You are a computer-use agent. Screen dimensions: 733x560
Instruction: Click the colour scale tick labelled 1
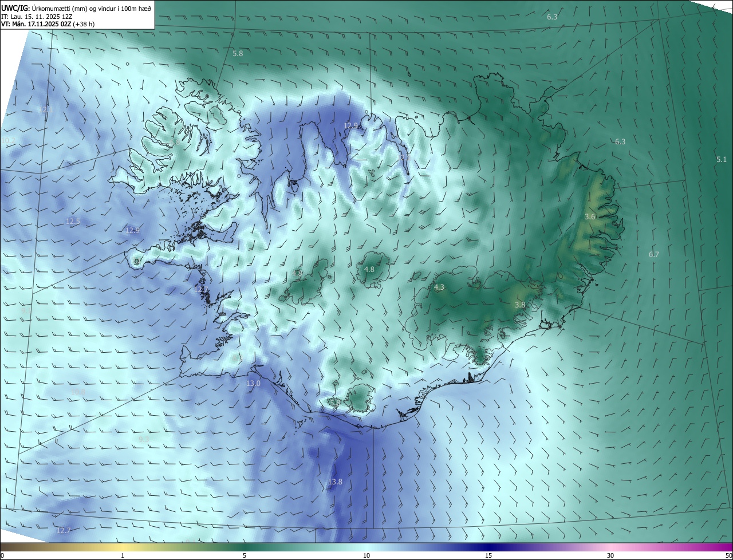coord(123,555)
